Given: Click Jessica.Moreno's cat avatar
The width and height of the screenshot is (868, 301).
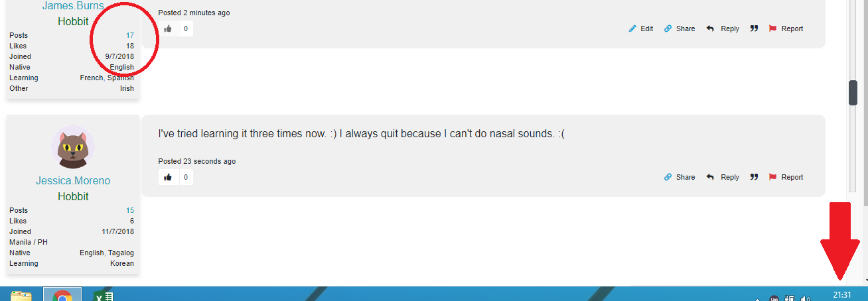Looking at the screenshot, I should [x=73, y=147].
